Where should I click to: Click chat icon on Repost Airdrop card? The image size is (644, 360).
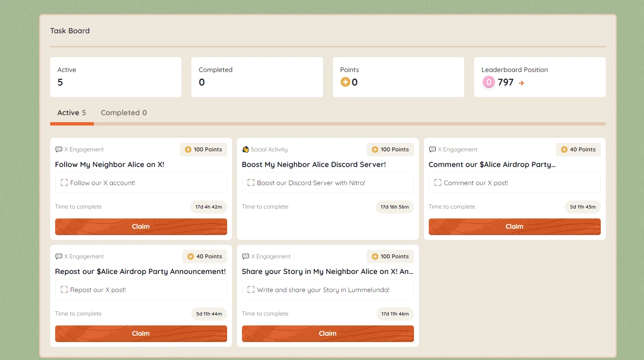coord(59,256)
